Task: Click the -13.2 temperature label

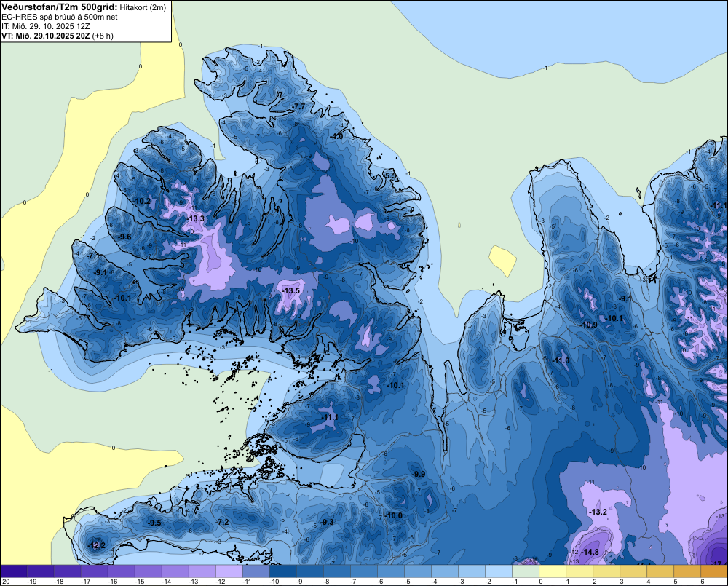Action: point(598,512)
